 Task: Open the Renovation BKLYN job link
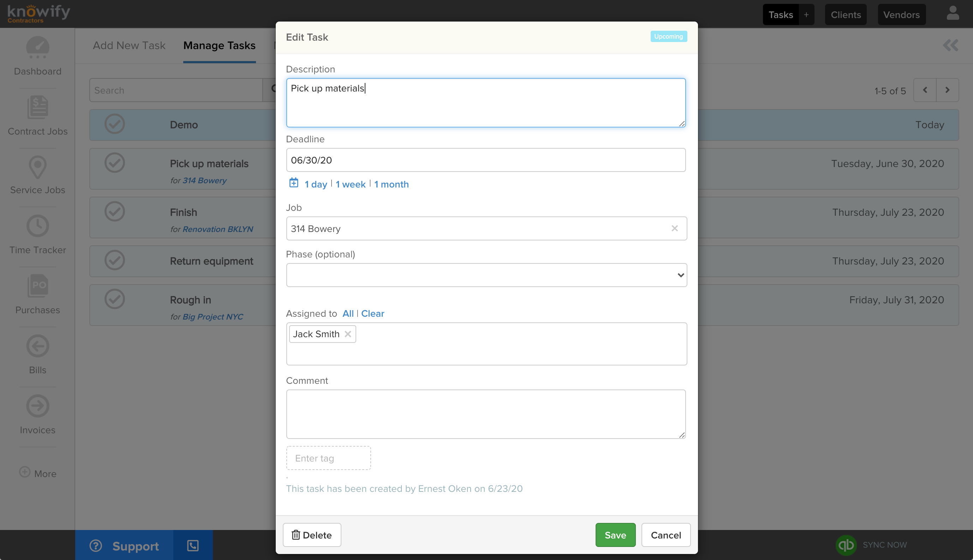(218, 229)
